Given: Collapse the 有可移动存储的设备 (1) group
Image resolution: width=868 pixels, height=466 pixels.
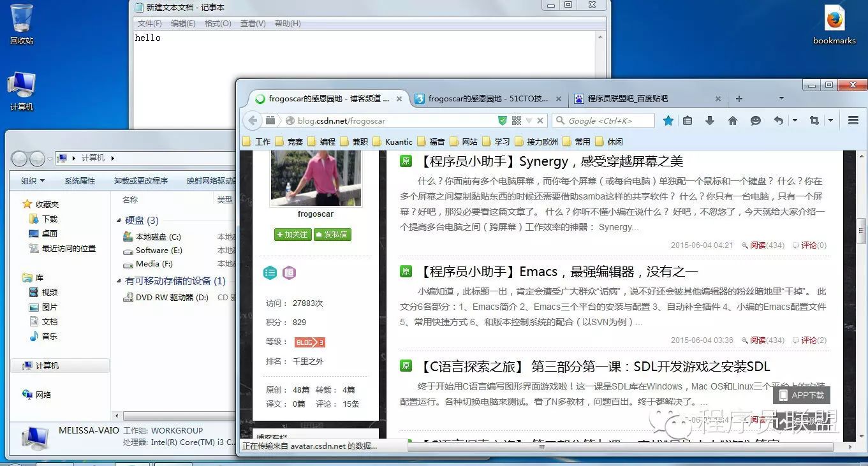Looking at the screenshot, I should point(119,281).
